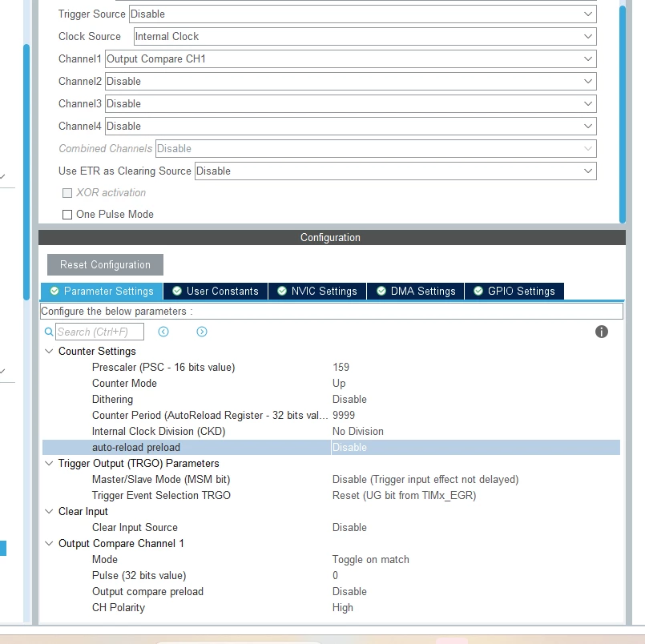Image resolution: width=645 pixels, height=644 pixels.
Task: Go to previous search result arrow
Action: (163, 332)
